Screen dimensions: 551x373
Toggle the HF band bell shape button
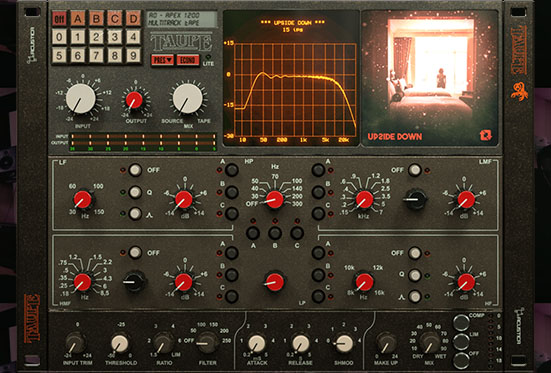pyautogui.click(x=415, y=296)
